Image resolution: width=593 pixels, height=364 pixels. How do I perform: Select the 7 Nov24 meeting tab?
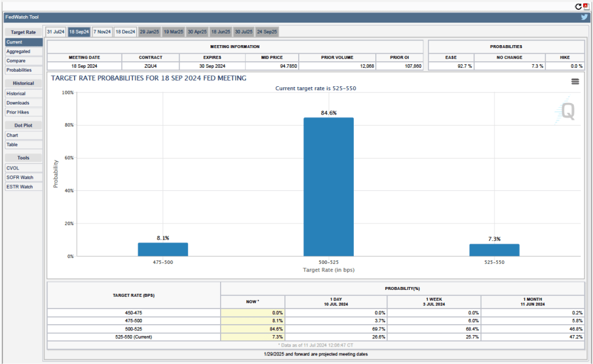point(102,32)
